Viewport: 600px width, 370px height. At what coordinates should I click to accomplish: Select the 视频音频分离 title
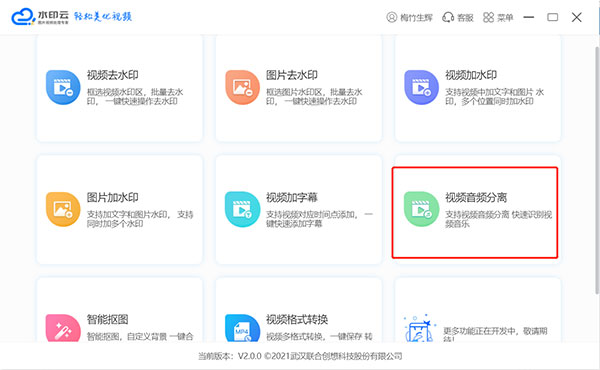(476, 197)
